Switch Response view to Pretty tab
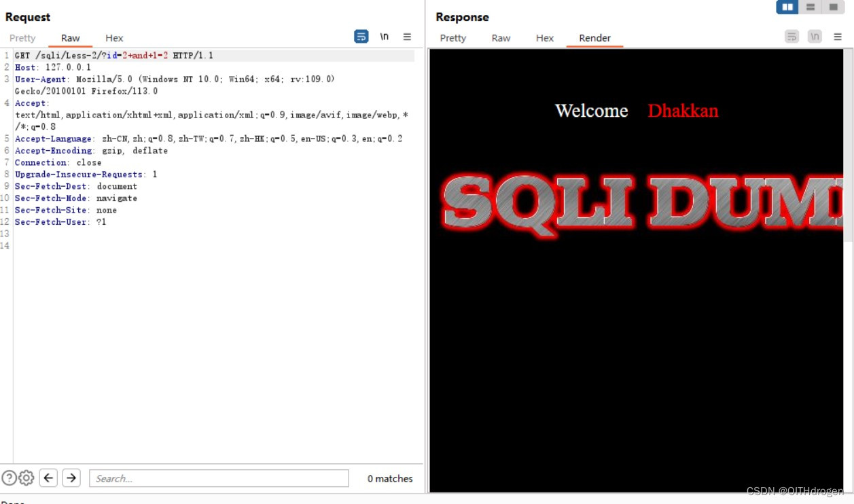Viewport: 854px width, 504px height. 453,38
